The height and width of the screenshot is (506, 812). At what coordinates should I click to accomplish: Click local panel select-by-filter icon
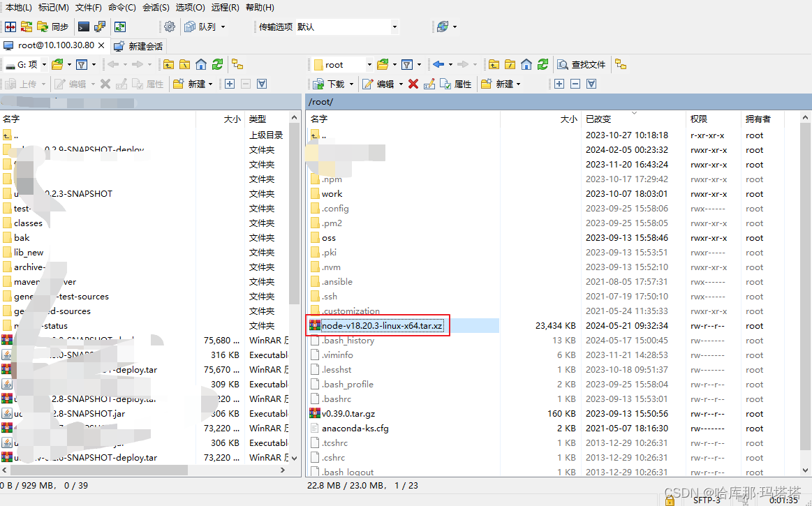(262, 84)
